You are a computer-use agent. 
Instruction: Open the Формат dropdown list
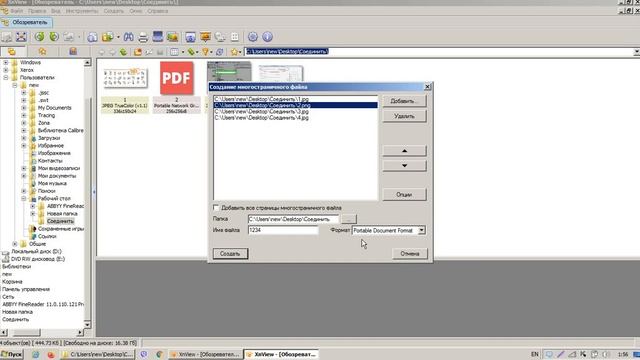(421, 230)
